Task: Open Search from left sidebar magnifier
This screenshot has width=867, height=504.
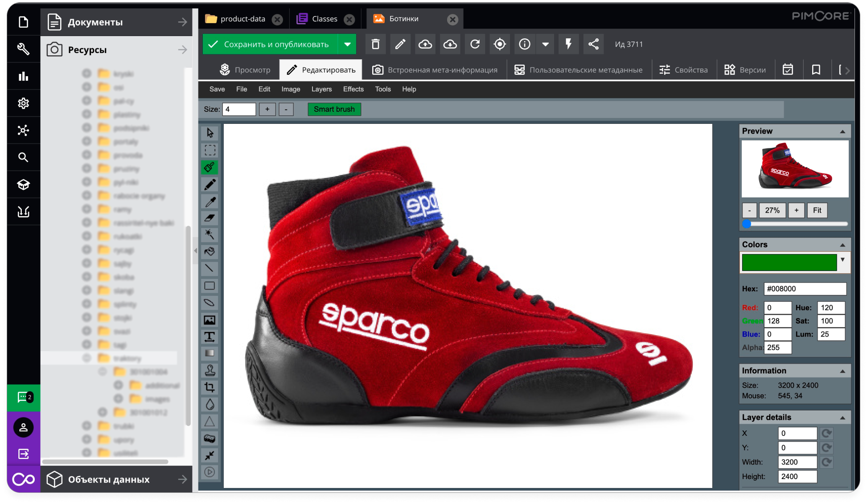Action: [x=23, y=157]
